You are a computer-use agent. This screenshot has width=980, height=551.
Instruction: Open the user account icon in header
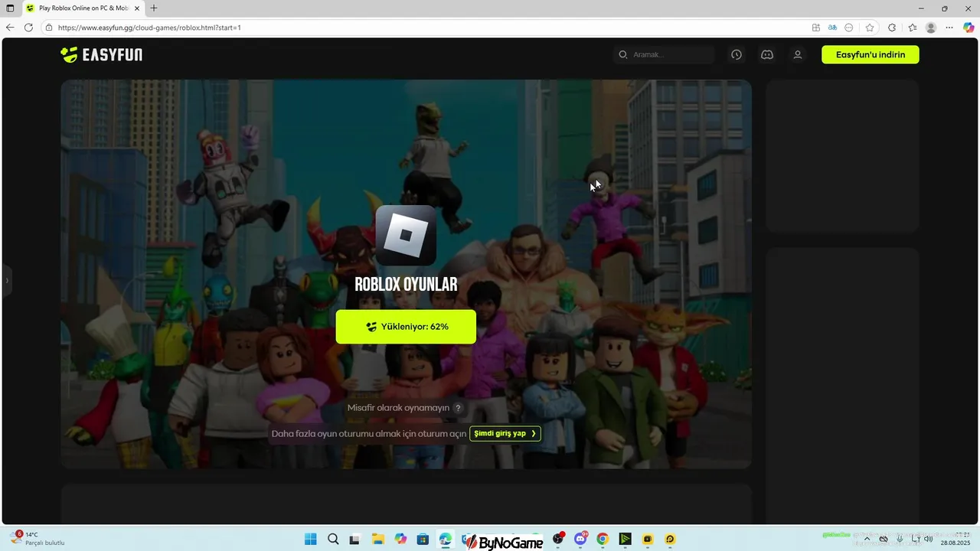(797, 54)
